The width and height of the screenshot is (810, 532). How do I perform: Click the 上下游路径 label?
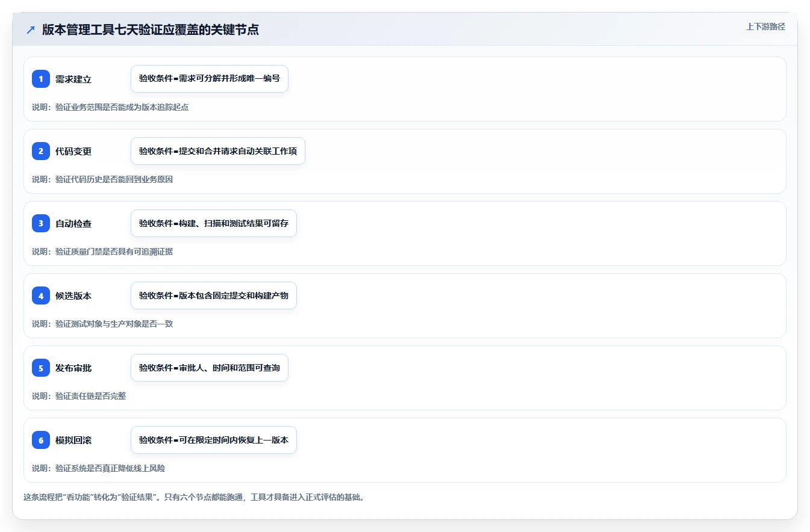point(765,26)
